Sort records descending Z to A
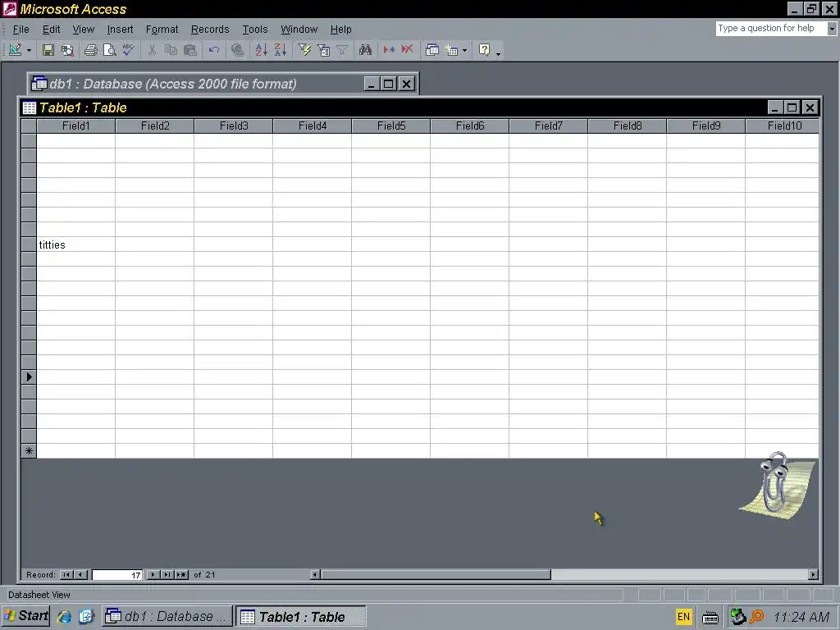The height and width of the screenshot is (630, 840). pyautogui.click(x=281, y=50)
